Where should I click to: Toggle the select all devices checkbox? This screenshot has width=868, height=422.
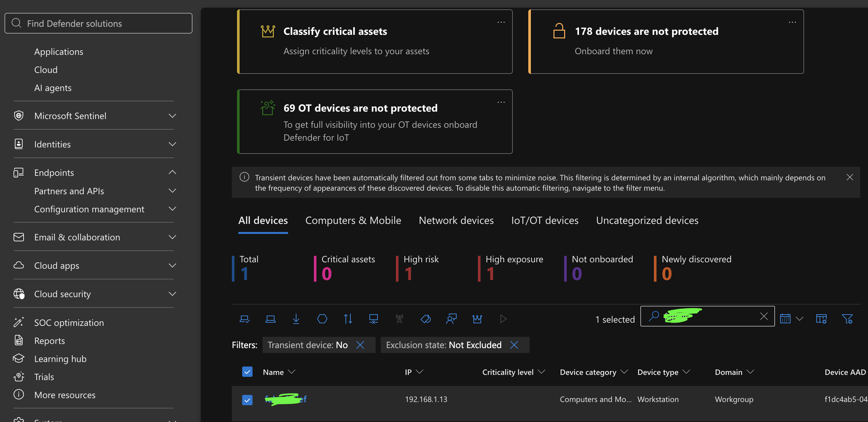point(247,372)
